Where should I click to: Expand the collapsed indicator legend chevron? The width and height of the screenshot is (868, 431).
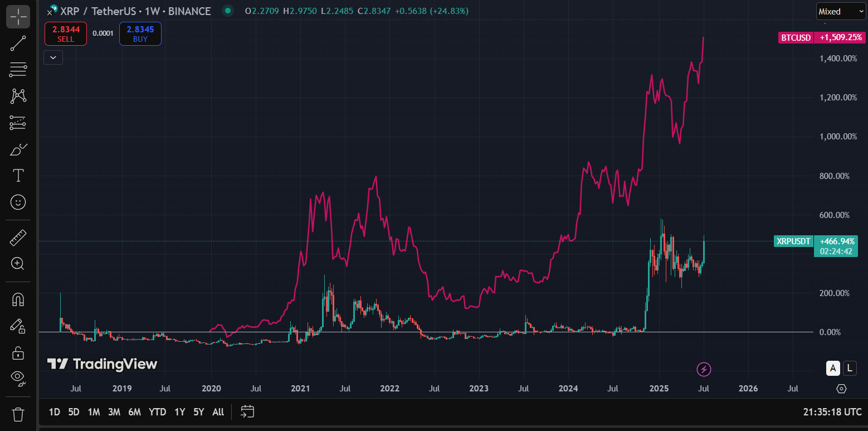tap(53, 57)
